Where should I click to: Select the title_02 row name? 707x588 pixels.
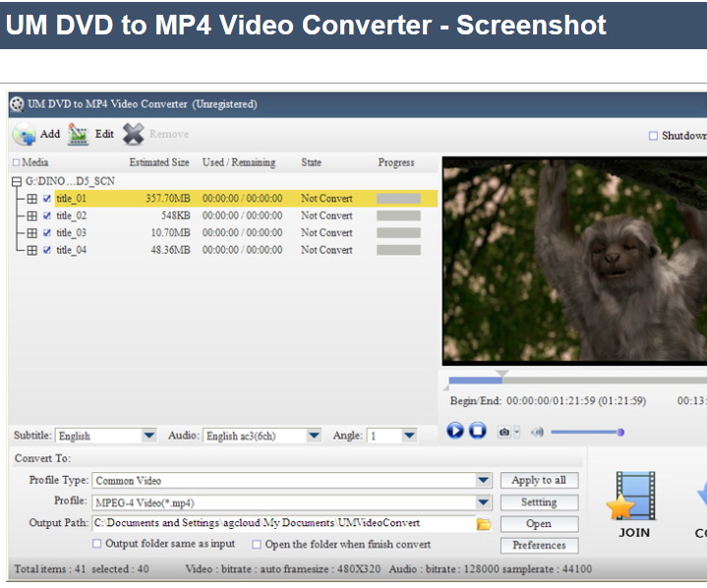pyautogui.click(x=71, y=215)
